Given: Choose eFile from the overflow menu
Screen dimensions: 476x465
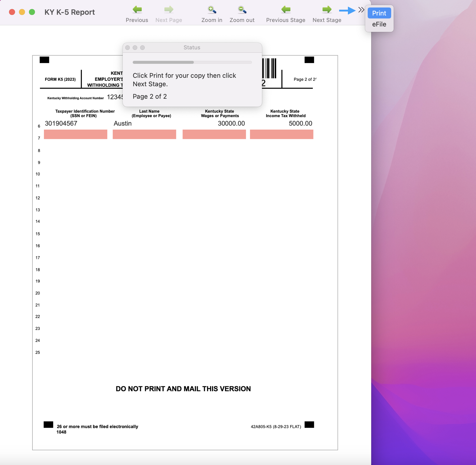Looking at the screenshot, I should (x=379, y=24).
